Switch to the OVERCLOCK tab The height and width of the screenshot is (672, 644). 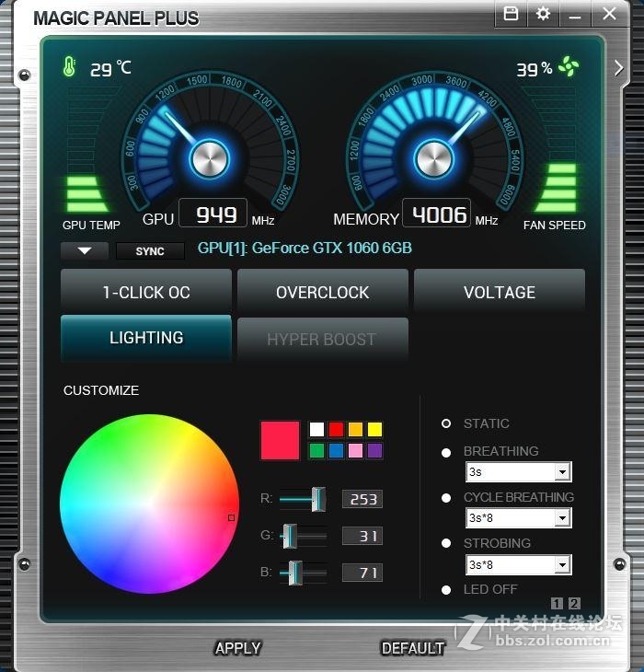tap(322, 292)
